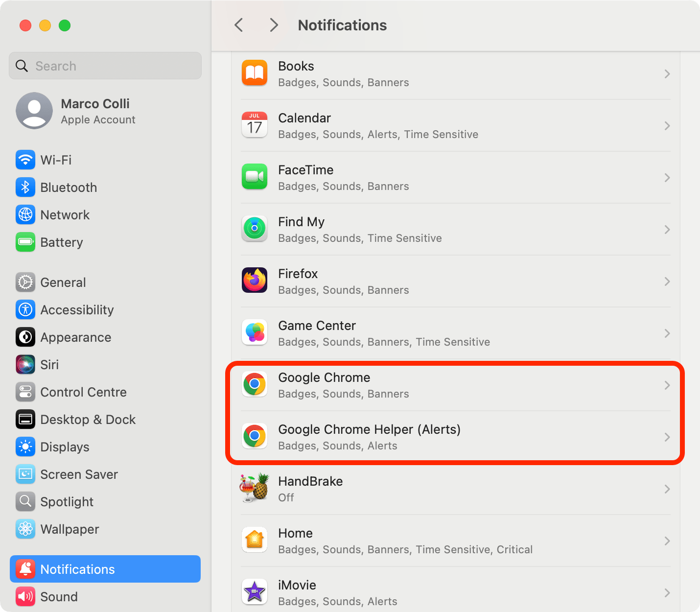
Task: Select Control Centre in the sidebar
Action: (105, 392)
